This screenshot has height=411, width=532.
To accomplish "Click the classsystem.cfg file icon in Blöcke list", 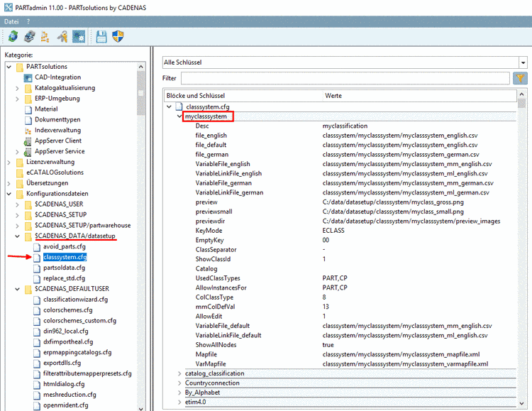I will tap(179, 107).
